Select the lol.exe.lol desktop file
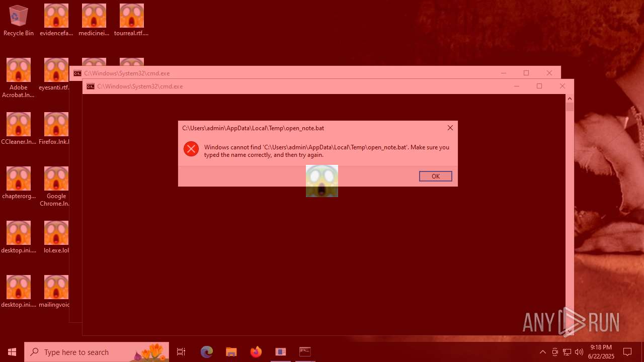This screenshot has width=644, height=362. [x=56, y=237]
